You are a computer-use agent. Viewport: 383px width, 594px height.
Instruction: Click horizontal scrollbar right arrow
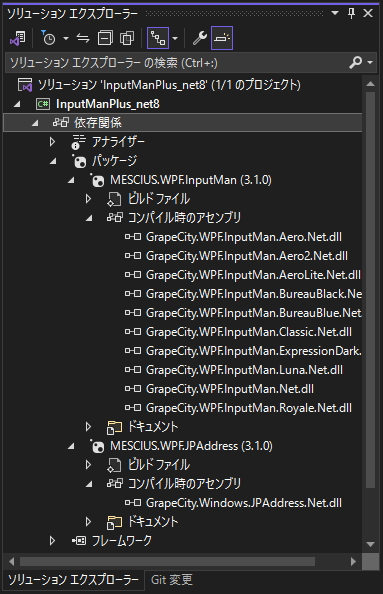pyautogui.click(x=353, y=561)
